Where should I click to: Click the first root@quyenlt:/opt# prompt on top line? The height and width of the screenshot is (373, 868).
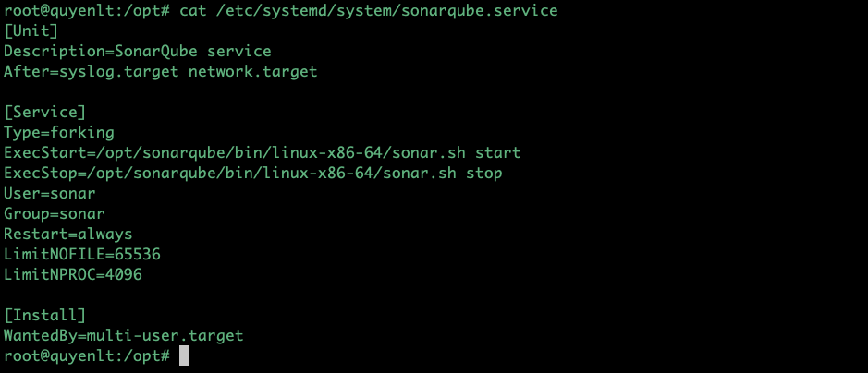[87, 11]
